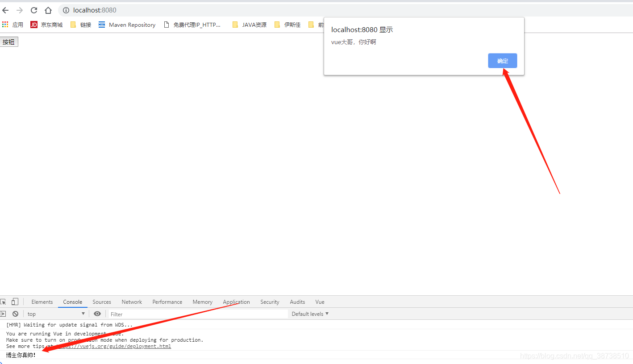Click the inspect element picker icon
The height and width of the screenshot is (364, 633).
(x=4, y=302)
